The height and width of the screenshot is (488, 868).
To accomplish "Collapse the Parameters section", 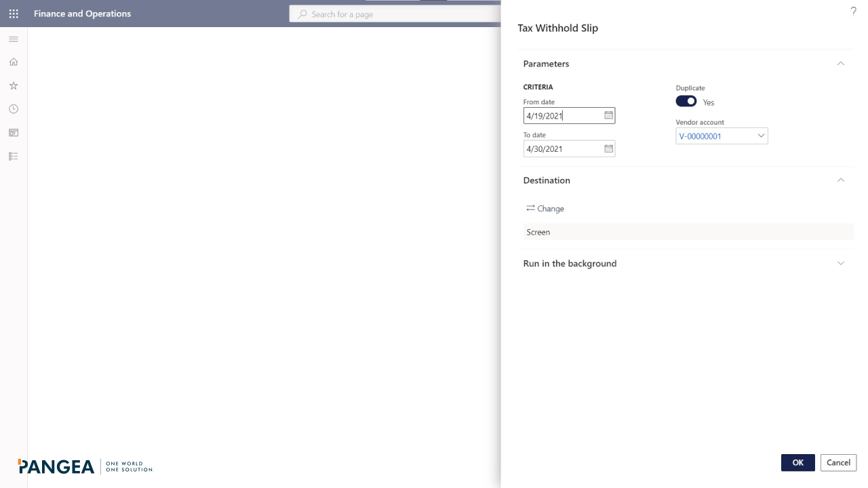I will [841, 64].
